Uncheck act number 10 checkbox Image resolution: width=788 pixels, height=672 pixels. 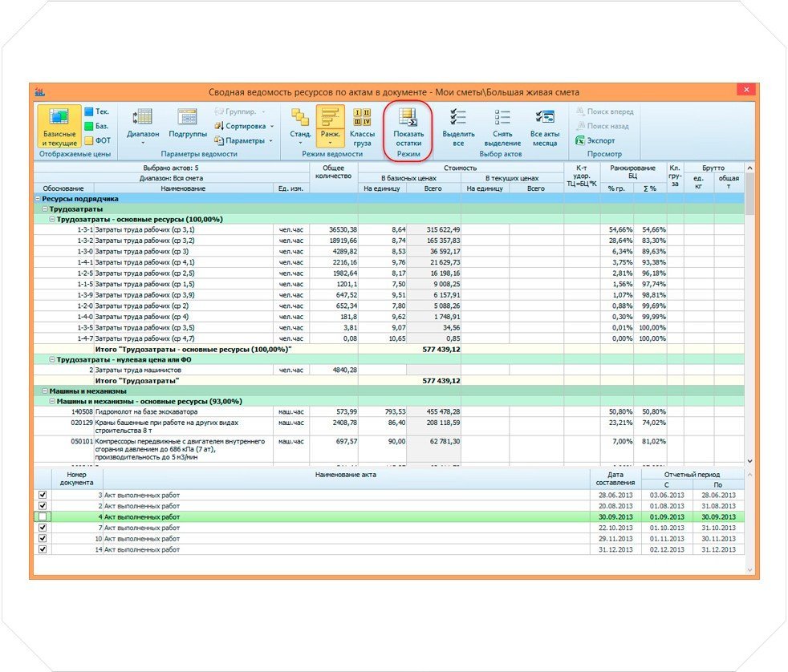[x=43, y=538]
